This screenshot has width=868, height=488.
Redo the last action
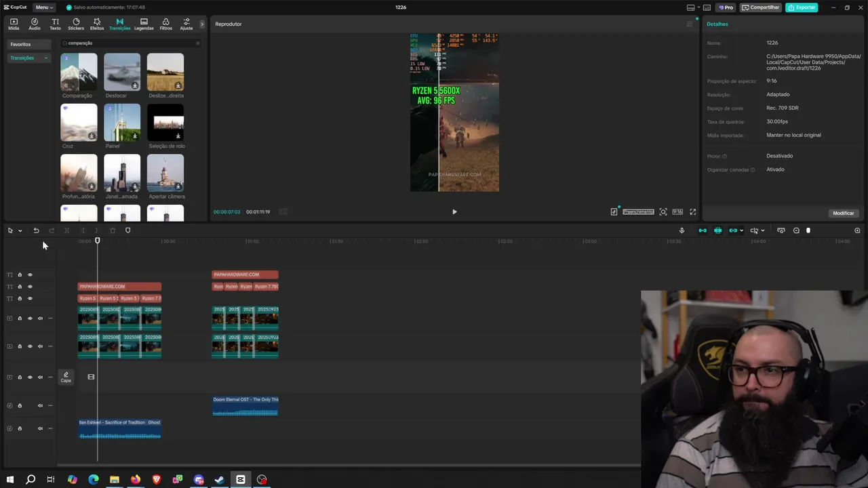pos(52,230)
